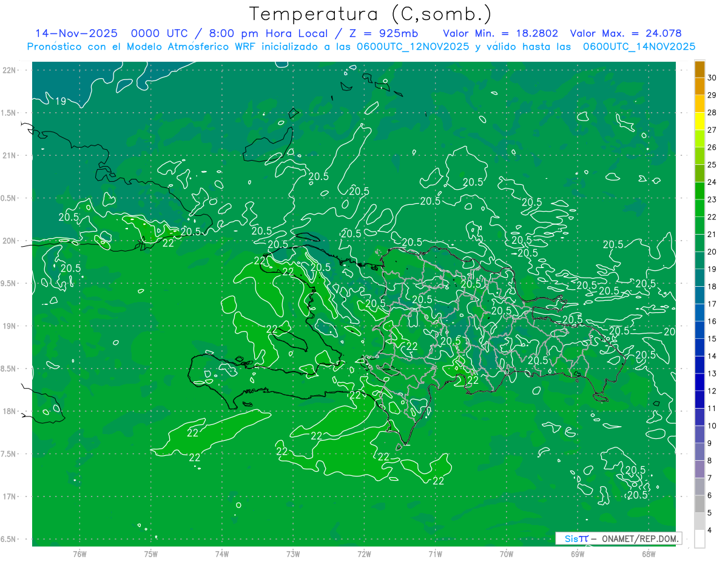728x562 pixels.
Task: Pick the teal legend swatch between 18 and 19
Action: (x=699, y=278)
